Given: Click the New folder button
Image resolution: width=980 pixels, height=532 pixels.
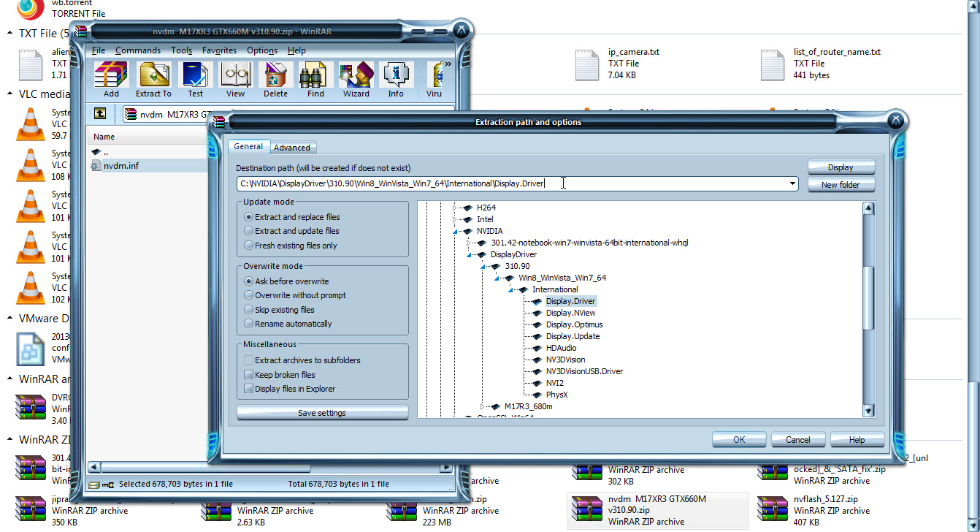Looking at the screenshot, I should point(841,185).
